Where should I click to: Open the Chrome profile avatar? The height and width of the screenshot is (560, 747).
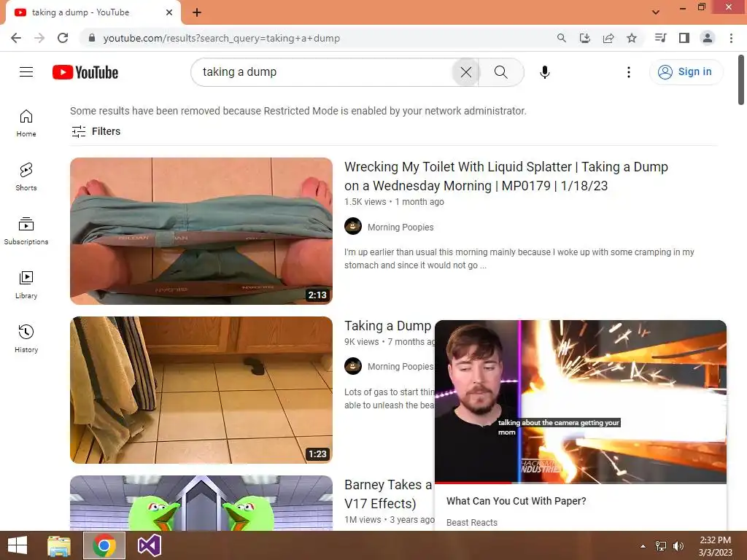pyautogui.click(x=708, y=38)
